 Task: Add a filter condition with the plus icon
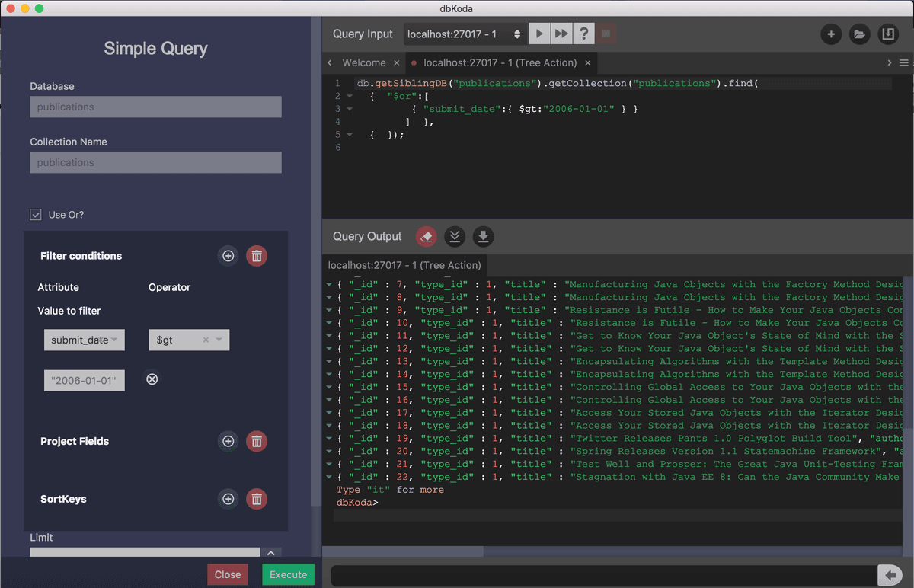point(228,256)
